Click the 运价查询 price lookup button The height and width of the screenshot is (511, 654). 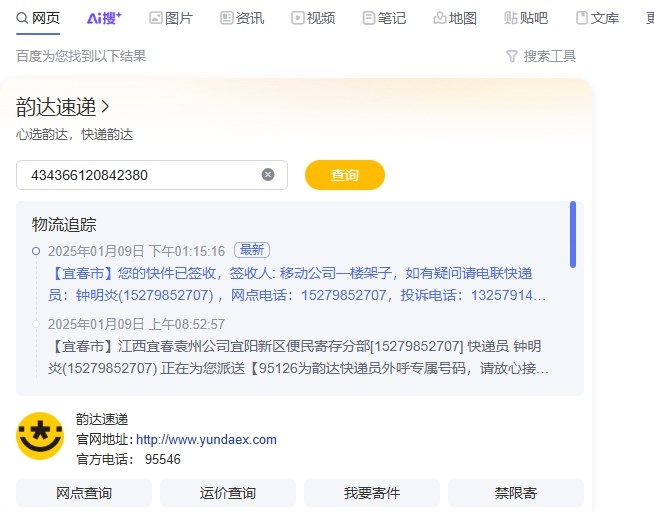tap(228, 493)
